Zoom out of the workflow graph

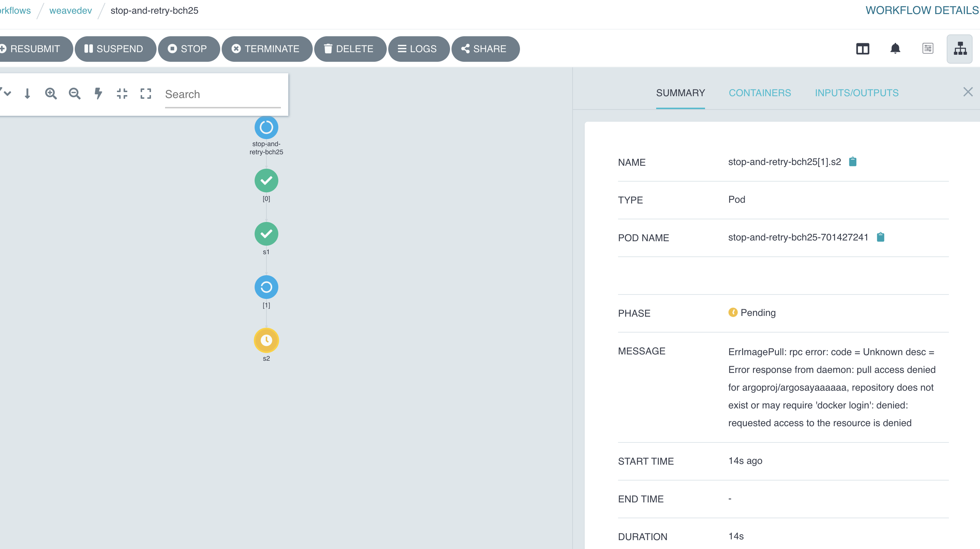[74, 94]
